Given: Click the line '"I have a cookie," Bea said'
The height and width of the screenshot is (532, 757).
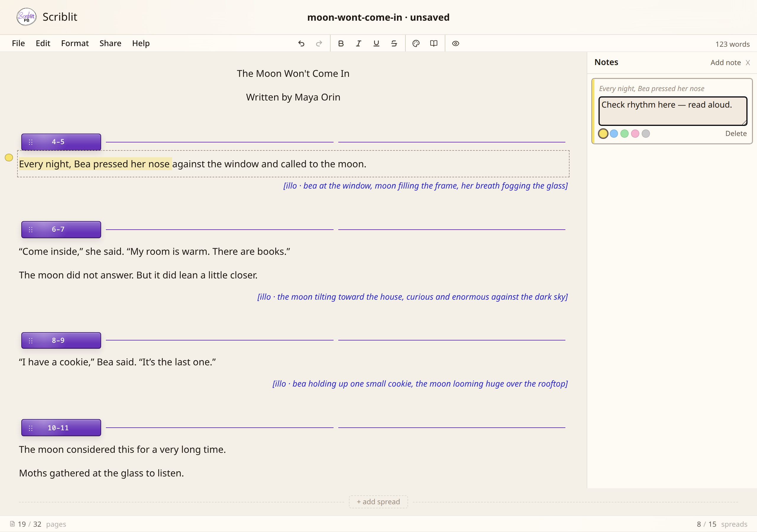Looking at the screenshot, I should (x=117, y=362).
